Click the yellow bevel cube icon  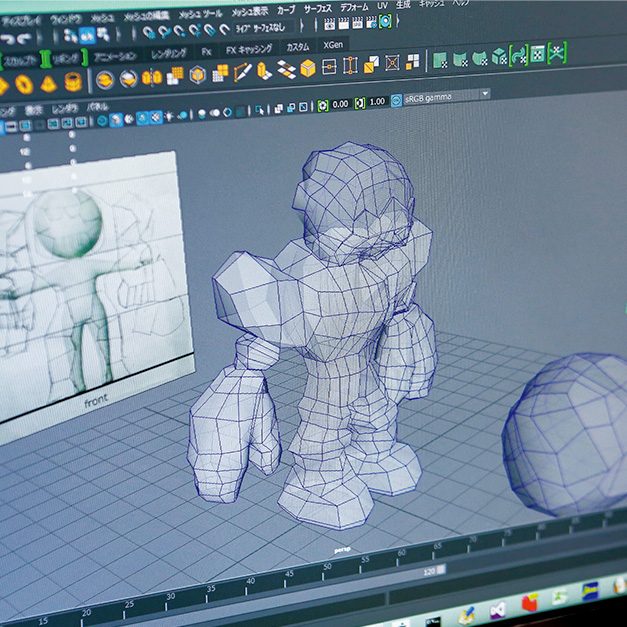[308, 68]
